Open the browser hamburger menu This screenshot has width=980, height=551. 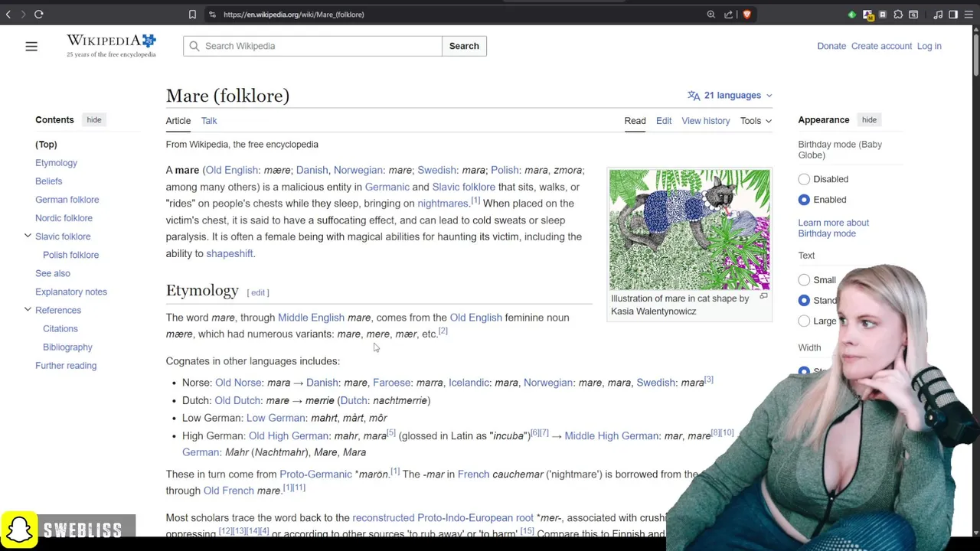click(969, 14)
